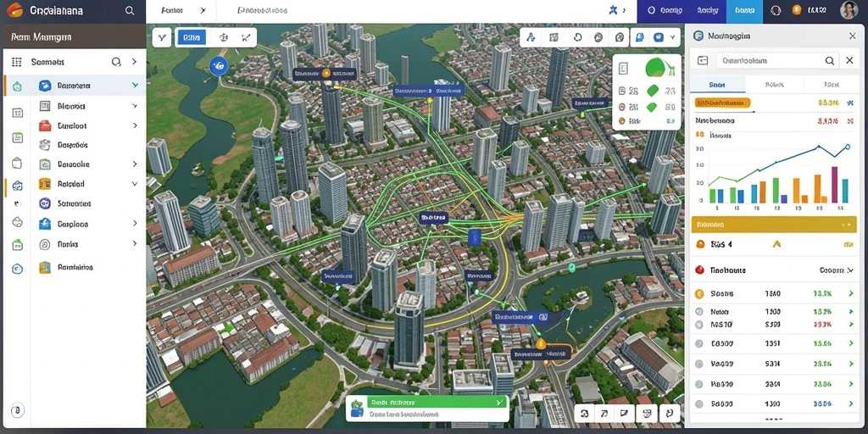This screenshot has width=868, height=434.
Task: Click the large green swatch in legend card
Action: click(655, 68)
